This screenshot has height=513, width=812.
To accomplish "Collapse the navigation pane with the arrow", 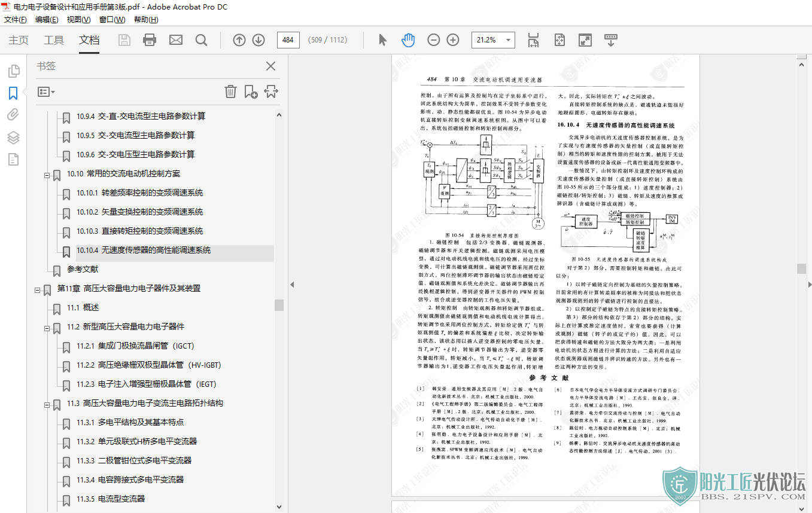I will click(x=292, y=284).
